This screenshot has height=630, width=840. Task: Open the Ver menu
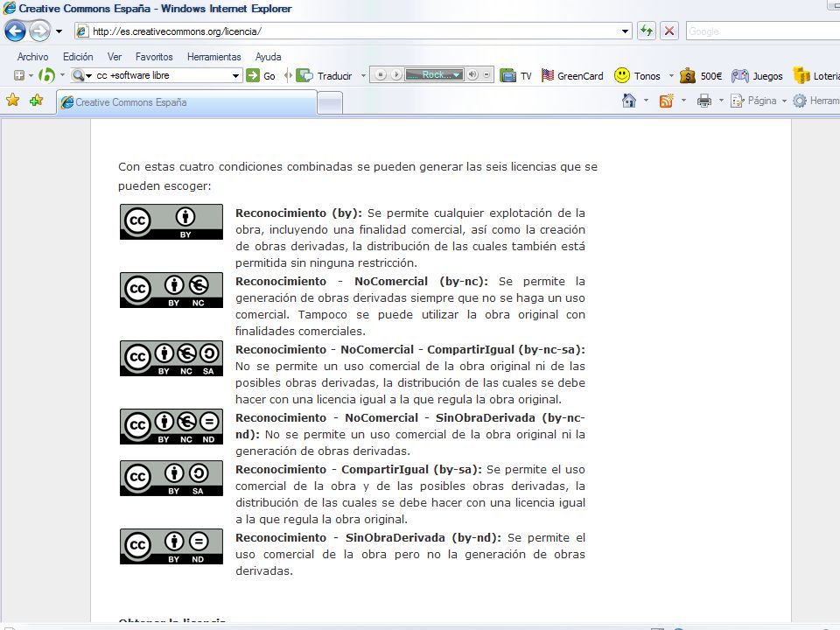click(115, 56)
